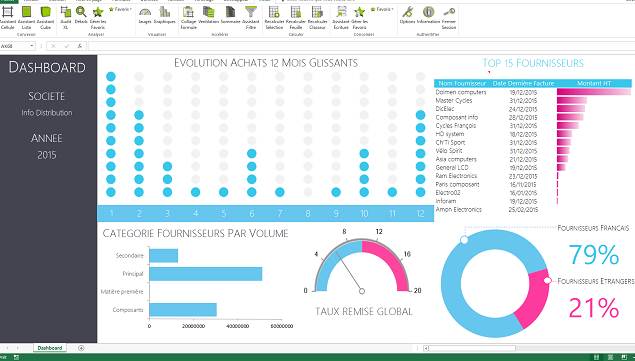Show the Information icon dialog
Screen dimensions: 635x361
(x=428, y=15)
